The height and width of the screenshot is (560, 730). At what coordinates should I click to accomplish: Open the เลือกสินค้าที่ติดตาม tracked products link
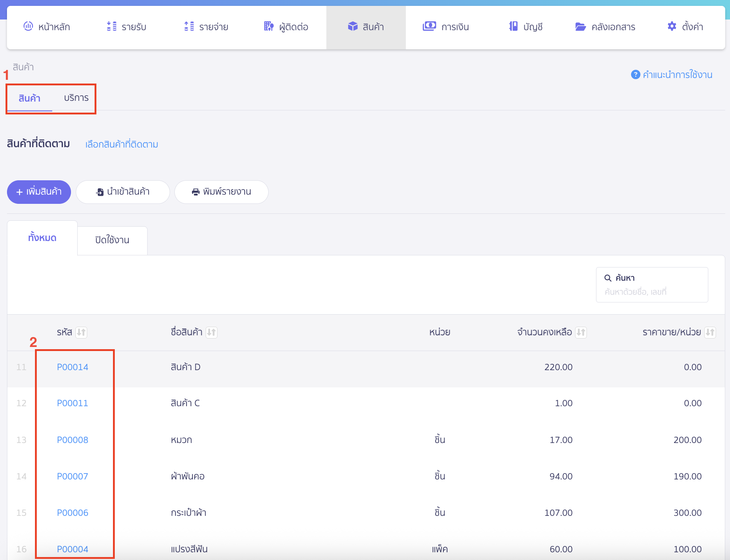(122, 144)
